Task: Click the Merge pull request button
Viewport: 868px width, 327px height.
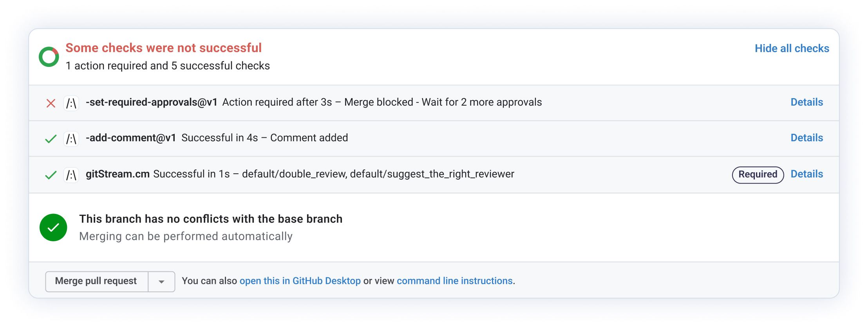Action: pos(96,281)
